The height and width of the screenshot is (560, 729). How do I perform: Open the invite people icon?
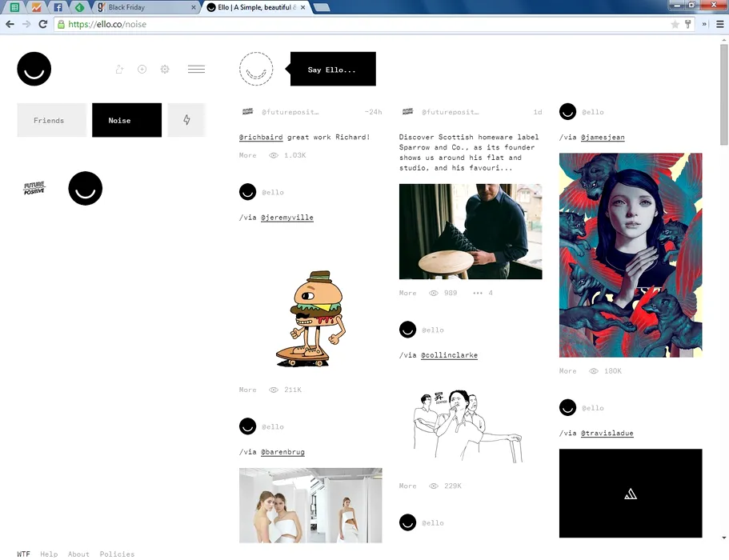[119, 70]
